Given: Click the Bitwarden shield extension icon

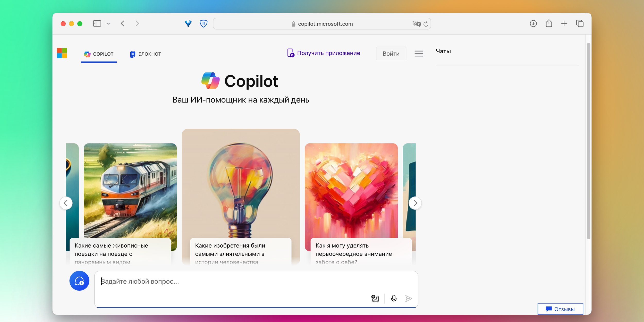Looking at the screenshot, I should pyautogui.click(x=204, y=24).
